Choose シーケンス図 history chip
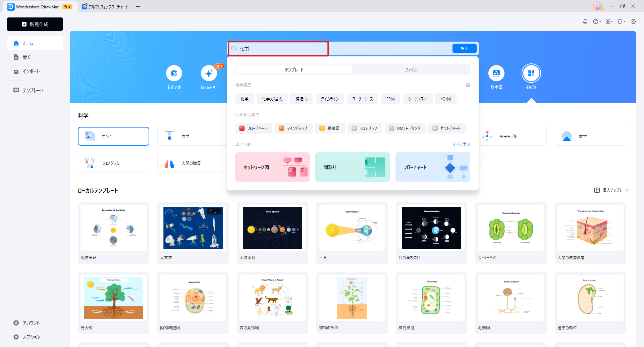The image size is (644, 347). coord(418,99)
